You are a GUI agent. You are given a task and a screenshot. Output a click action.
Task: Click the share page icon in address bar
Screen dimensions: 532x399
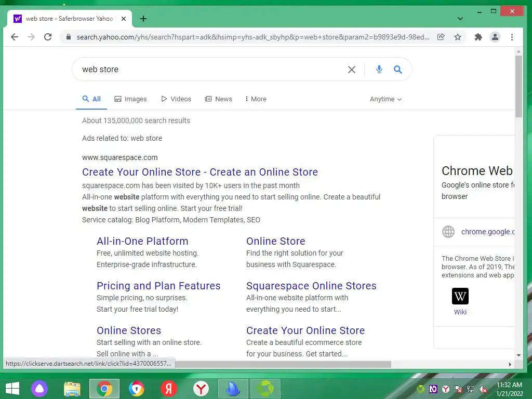click(441, 37)
